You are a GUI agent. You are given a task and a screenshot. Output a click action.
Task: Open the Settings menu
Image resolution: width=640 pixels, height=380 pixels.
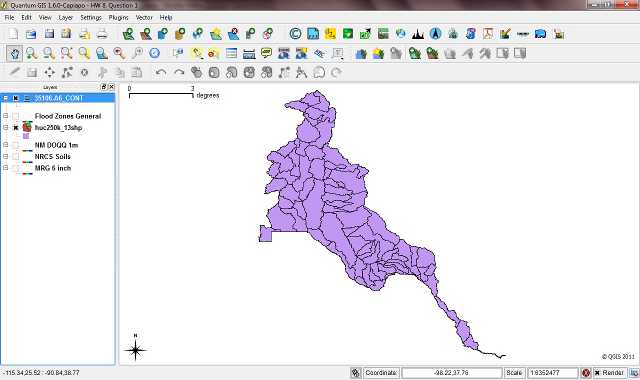[91, 18]
